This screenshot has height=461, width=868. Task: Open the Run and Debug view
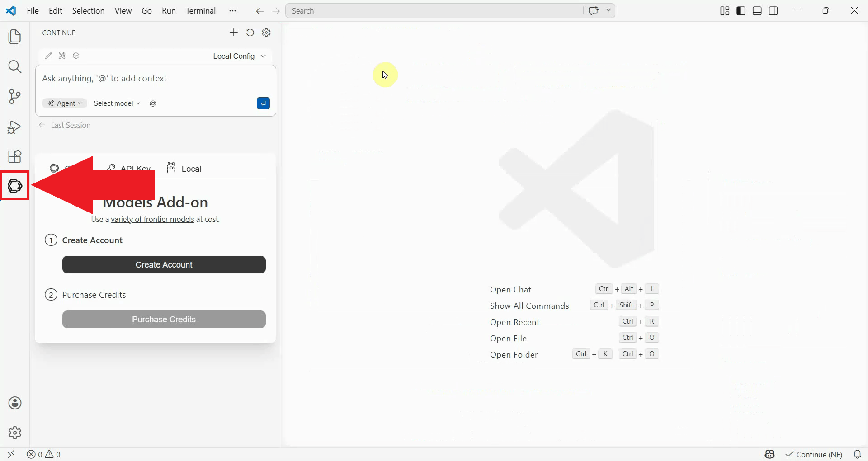click(14, 127)
